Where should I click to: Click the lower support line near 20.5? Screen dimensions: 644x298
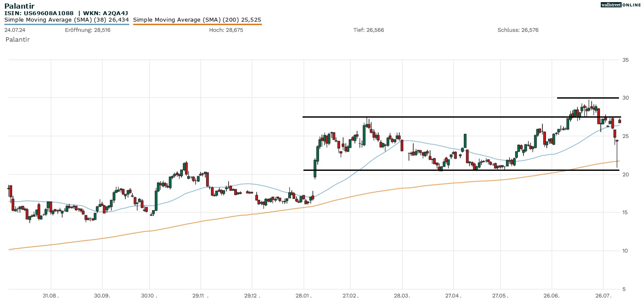click(432, 170)
